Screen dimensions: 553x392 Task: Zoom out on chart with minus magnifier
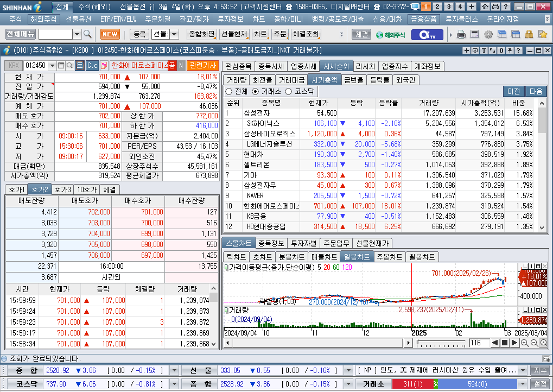click(x=534, y=343)
